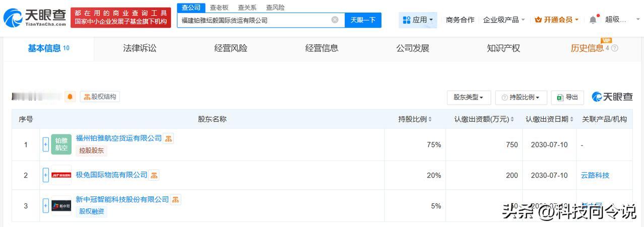
Task: Select the 法律诉讼 tab
Action: pos(140,48)
